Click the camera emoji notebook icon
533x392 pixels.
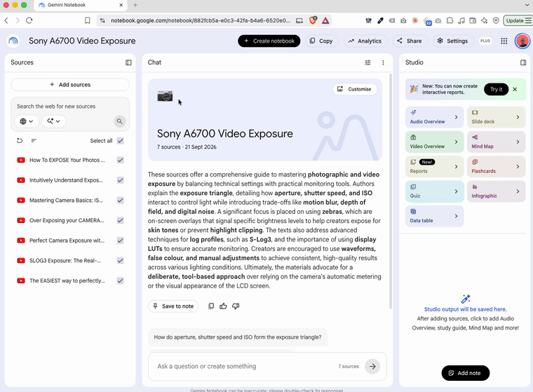165,96
